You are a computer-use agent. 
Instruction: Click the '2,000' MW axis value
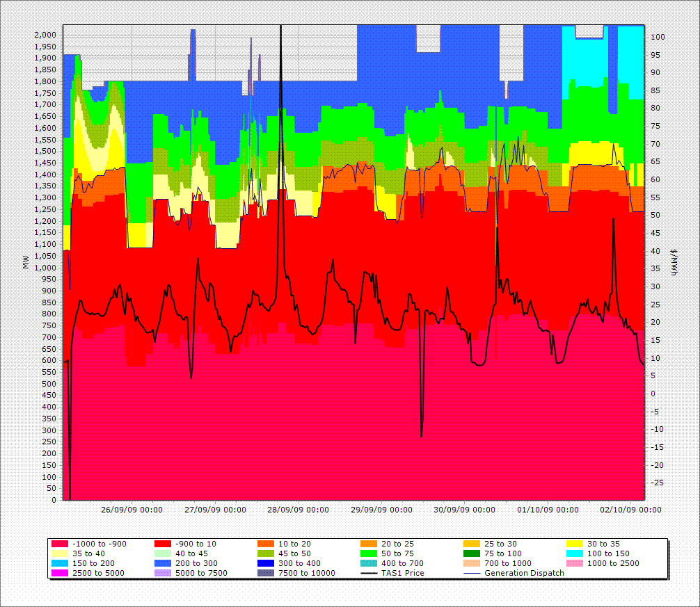[x=45, y=35]
